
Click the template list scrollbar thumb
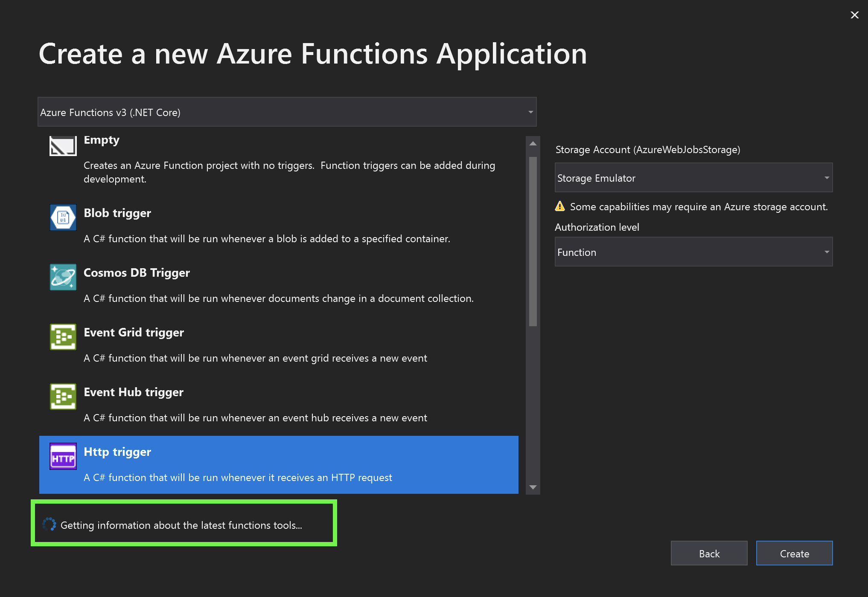pyautogui.click(x=533, y=241)
